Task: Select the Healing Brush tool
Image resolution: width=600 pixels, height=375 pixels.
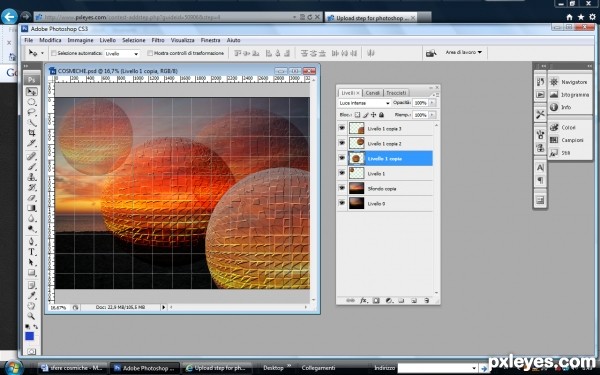Action: pos(31,156)
